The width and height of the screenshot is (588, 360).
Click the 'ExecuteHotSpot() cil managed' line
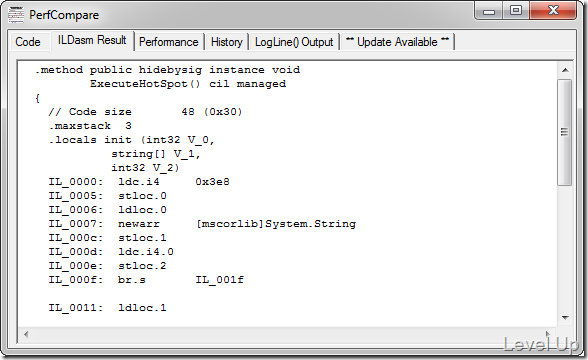(188, 84)
